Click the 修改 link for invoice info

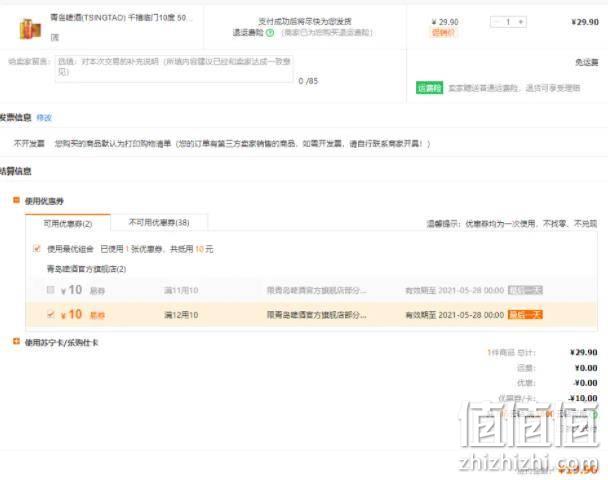pos(44,117)
